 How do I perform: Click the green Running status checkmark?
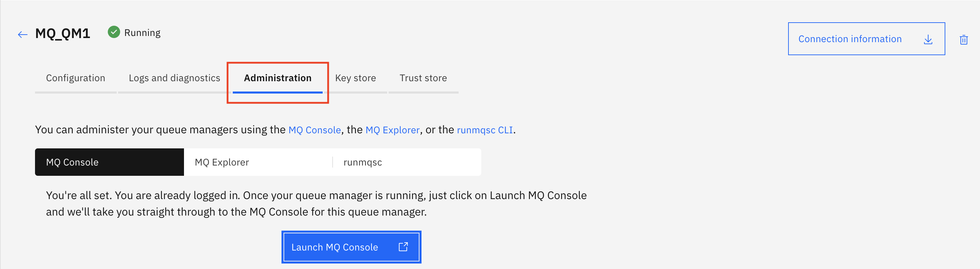point(114,32)
